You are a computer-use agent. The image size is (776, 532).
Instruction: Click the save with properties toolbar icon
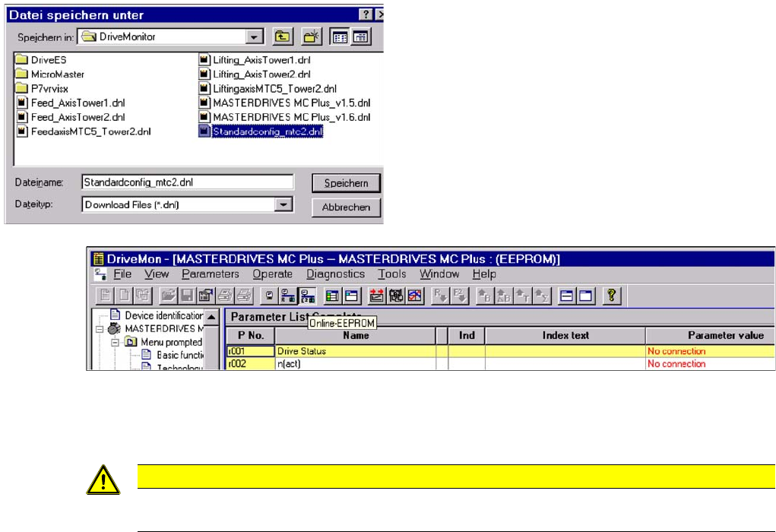coord(206,296)
